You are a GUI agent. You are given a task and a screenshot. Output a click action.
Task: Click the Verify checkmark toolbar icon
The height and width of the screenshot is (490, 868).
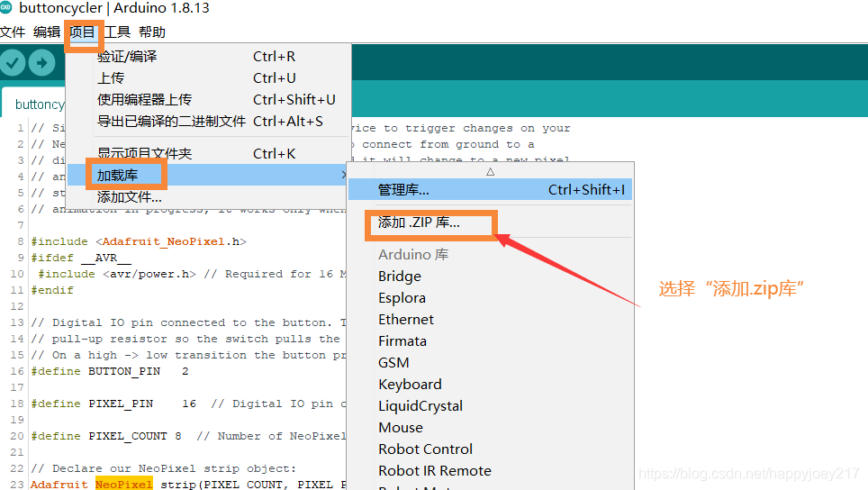point(13,62)
